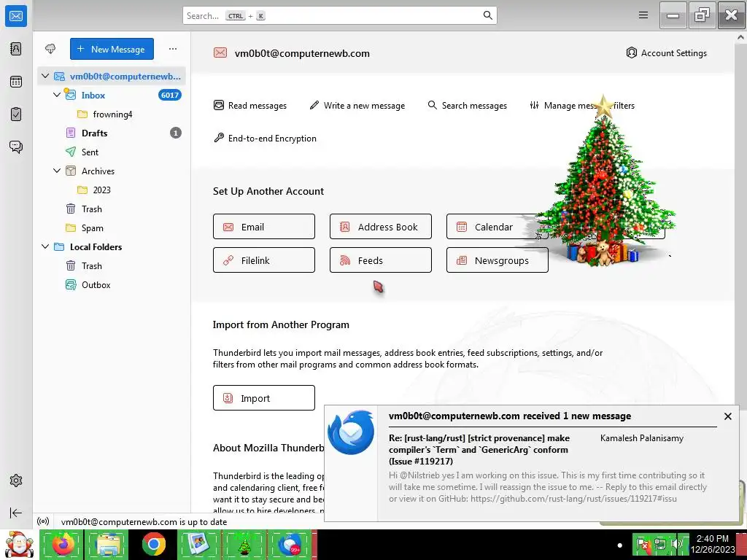The height and width of the screenshot is (560, 747).
Task: Click the New Message button
Action: click(112, 49)
